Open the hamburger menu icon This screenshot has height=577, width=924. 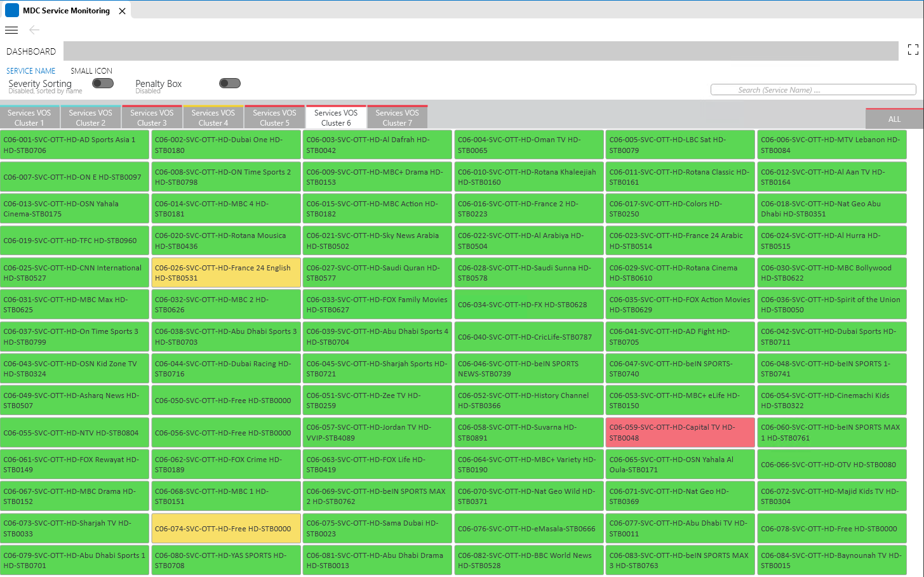click(11, 30)
